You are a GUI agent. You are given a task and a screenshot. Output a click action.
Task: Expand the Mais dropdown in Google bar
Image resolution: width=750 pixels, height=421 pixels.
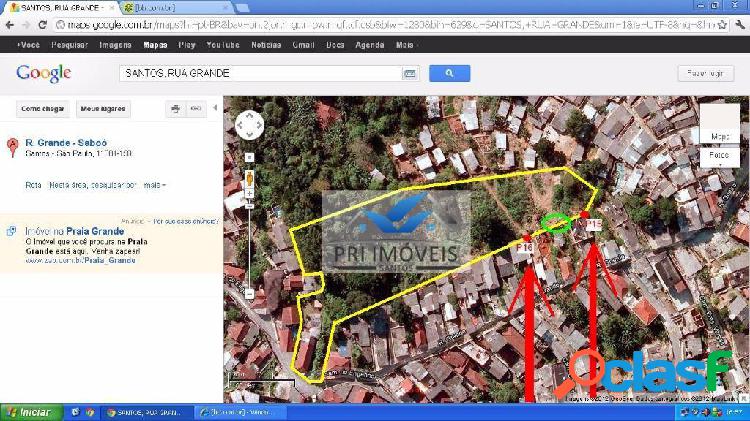tap(406, 45)
